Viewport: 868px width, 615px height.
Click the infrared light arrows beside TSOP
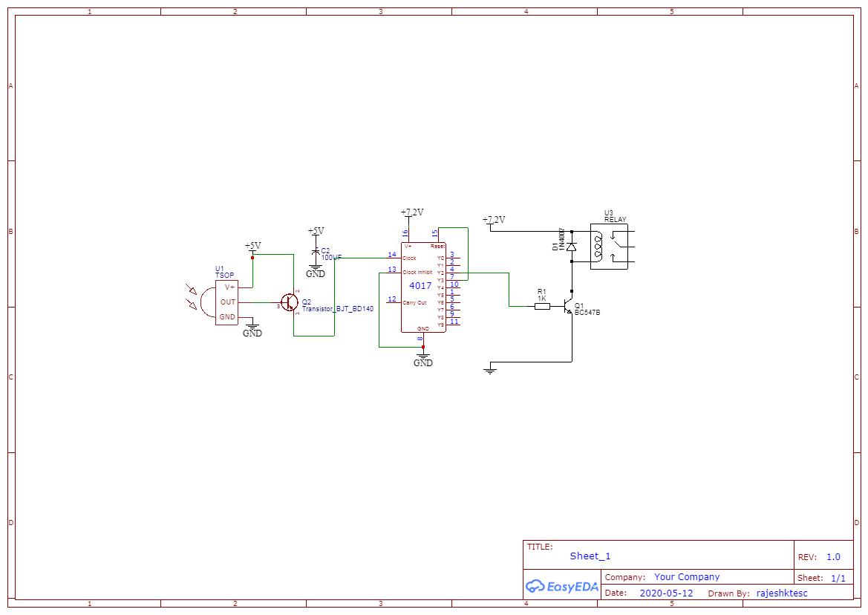191,296
